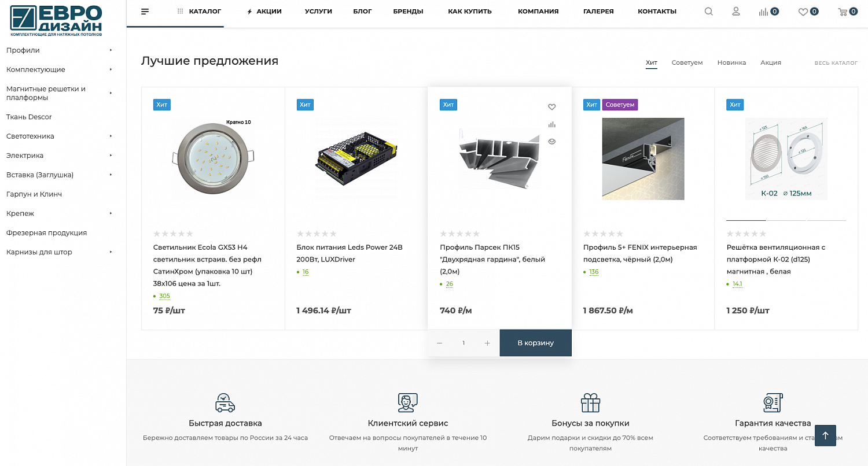Viewport: 868px width, 466px height.
Task: Open Ткань Descor sidebar category
Action: tap(29, 117)
